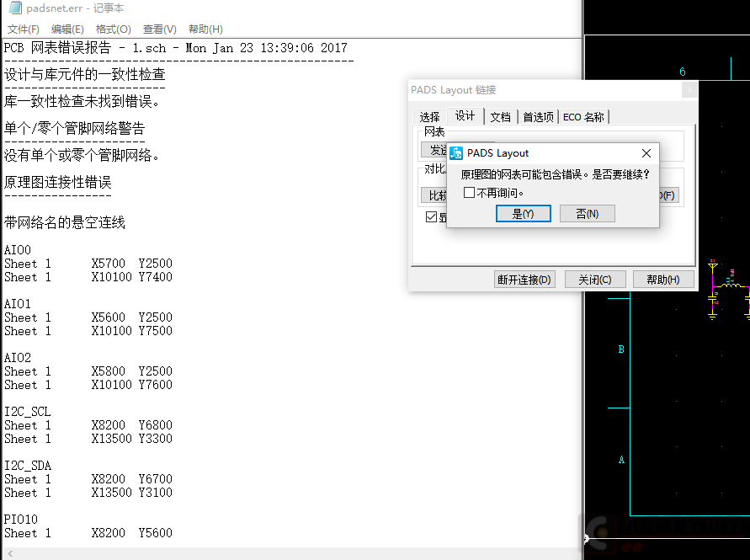
Task: Switch to the 文档 tab
Action: (500, 117)
